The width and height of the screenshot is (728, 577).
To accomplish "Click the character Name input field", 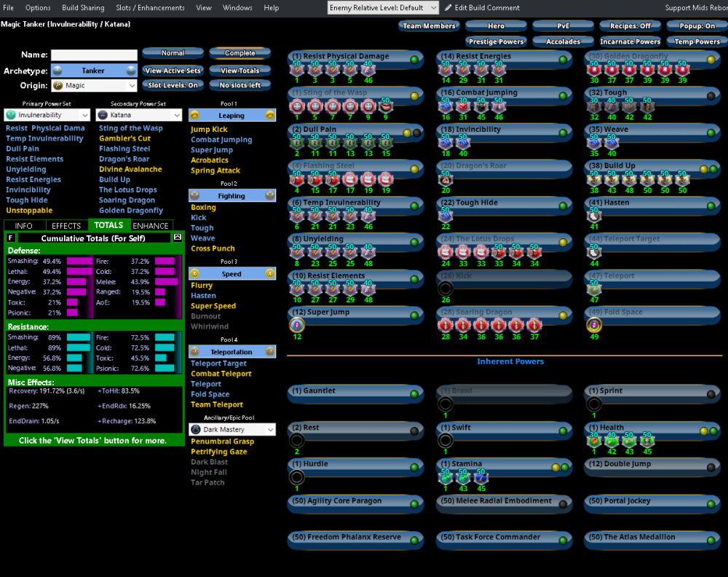I will (94, 55).
